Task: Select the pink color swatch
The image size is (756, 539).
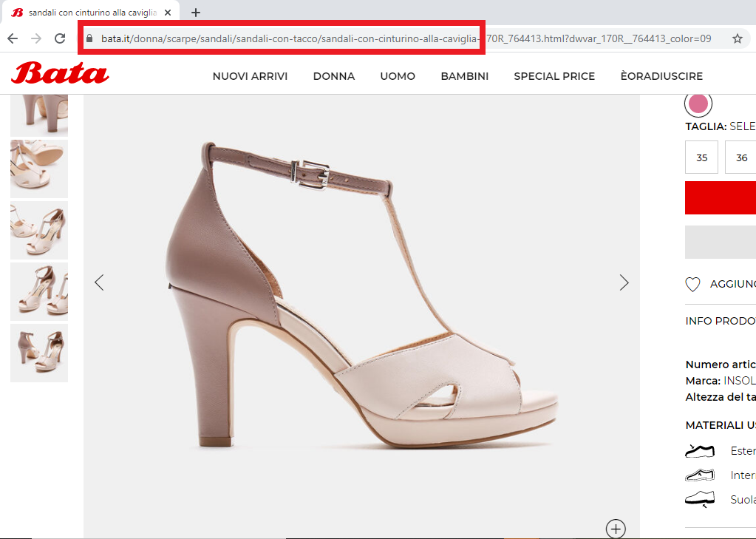Action: click(698, 104)
